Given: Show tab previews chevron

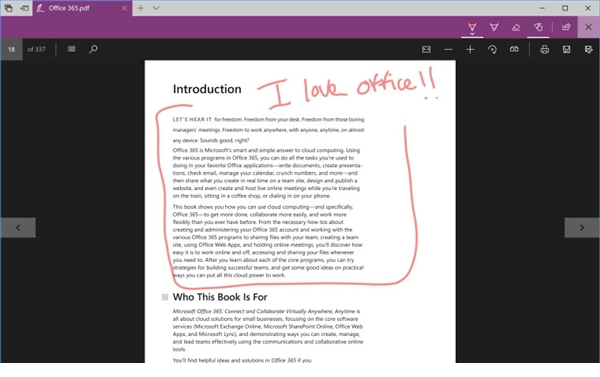Looking at the screenshot, I should (x=156, y=8).
